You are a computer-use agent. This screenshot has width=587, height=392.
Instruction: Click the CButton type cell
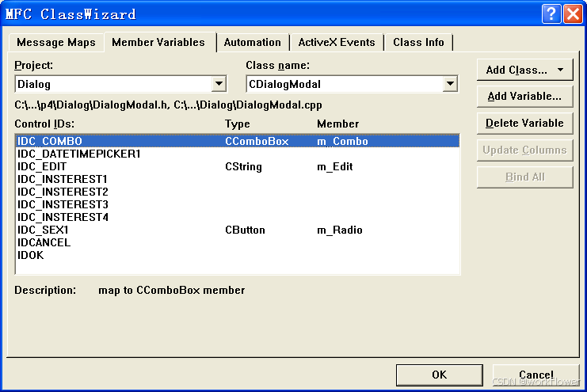tap(245, 230)
